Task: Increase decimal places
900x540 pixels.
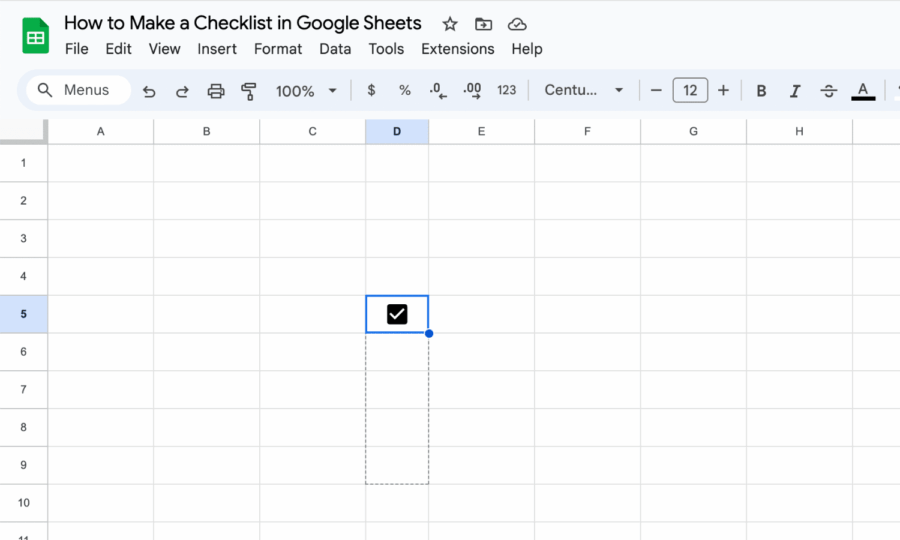Action: (472, 91)
